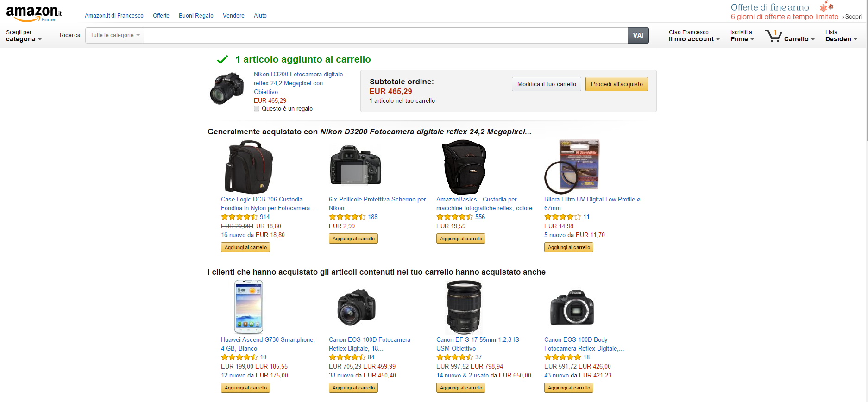Click the Nikon D3200 camera thumbnail
This screenshot has height=402, width=868.
(227, 88)
